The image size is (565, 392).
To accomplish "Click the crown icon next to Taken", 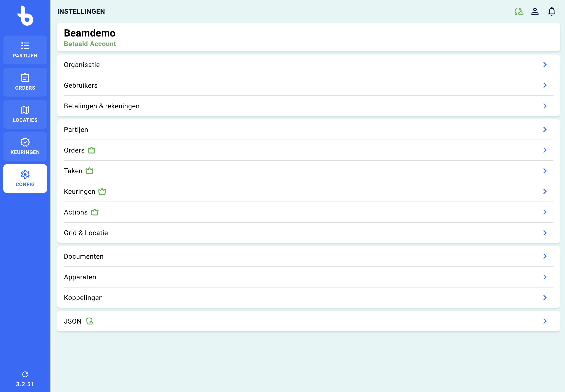I will [x=89, y=171].
